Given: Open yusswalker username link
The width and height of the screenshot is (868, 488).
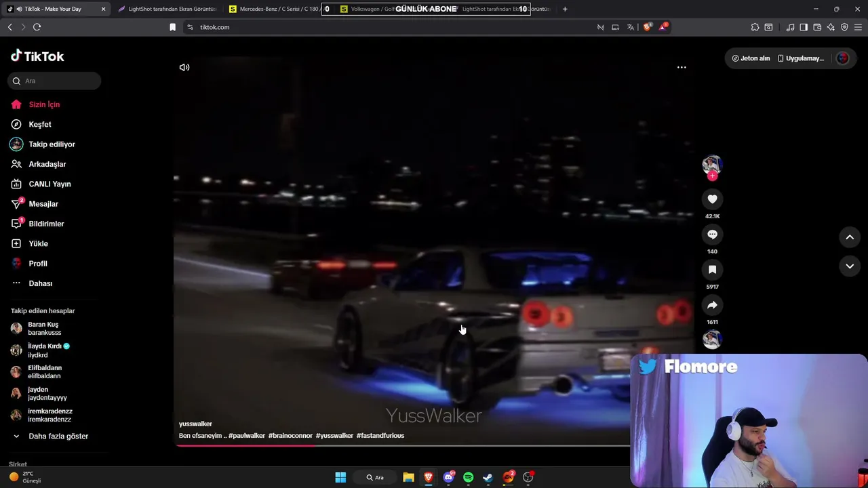Looking at the screenshot, I should (x=195, y=424).
